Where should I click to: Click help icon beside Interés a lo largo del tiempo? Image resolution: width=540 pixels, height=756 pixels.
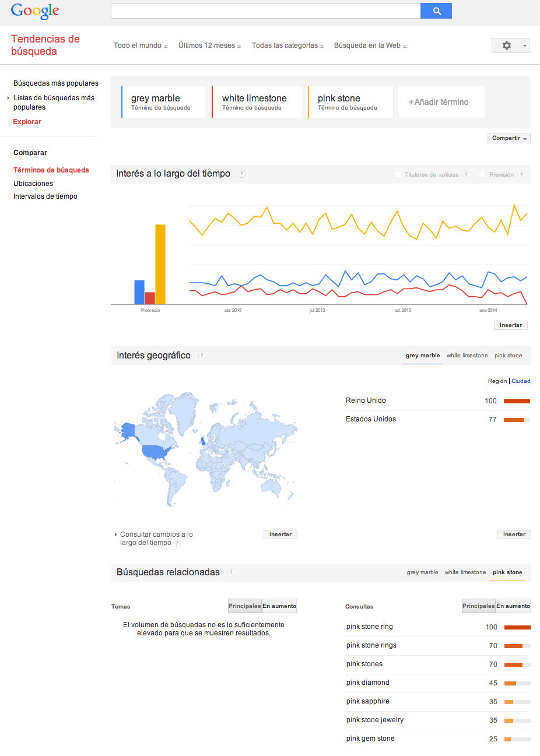241,174
